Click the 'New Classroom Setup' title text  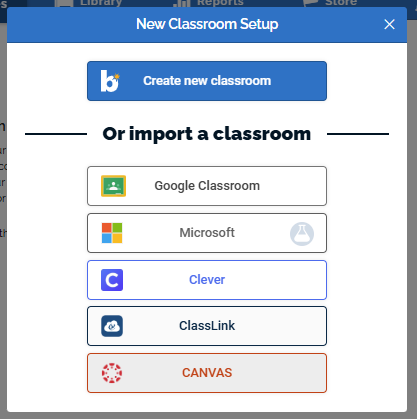pos(207,24)
